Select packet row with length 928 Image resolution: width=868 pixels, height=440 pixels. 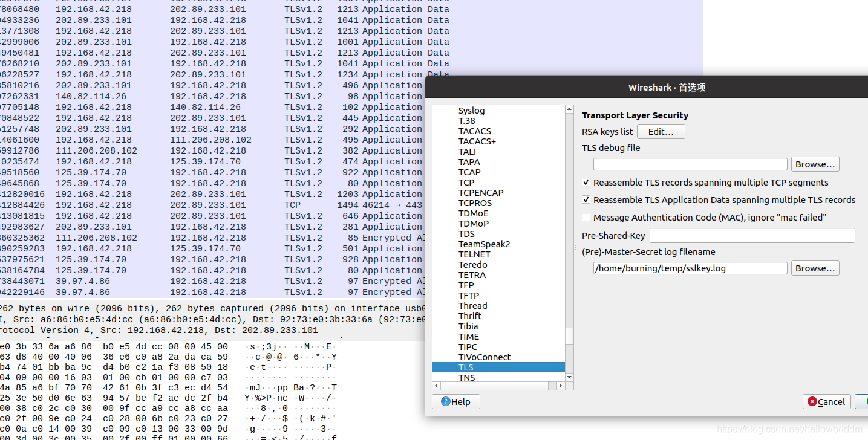point(212,259)
